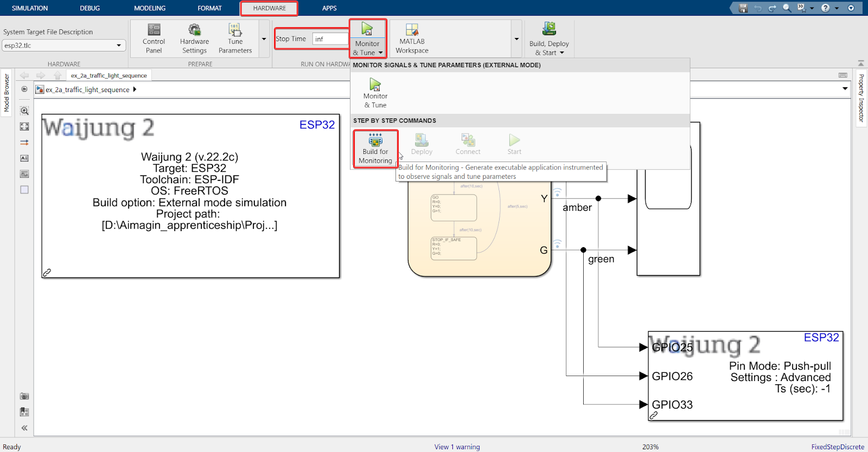Screen dimensions: 868x452
Task: Click Build for Monitoring
Action: pyautogui.click(x=375, y=148)
